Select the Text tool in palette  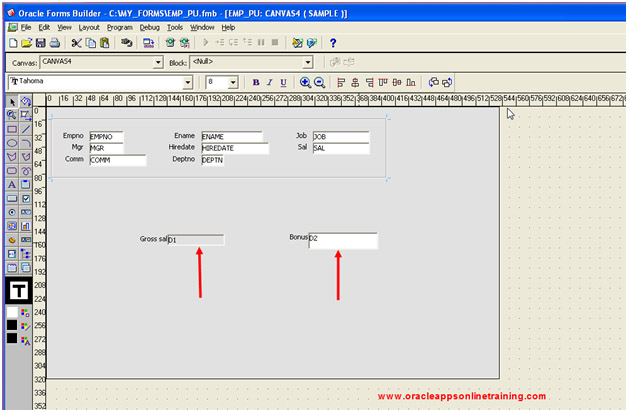[12, 184]
